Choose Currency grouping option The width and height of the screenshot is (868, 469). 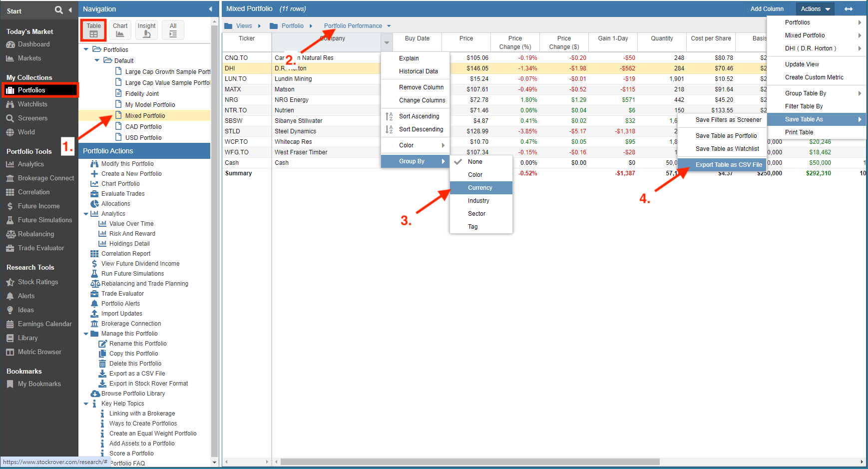pos(481,188)
